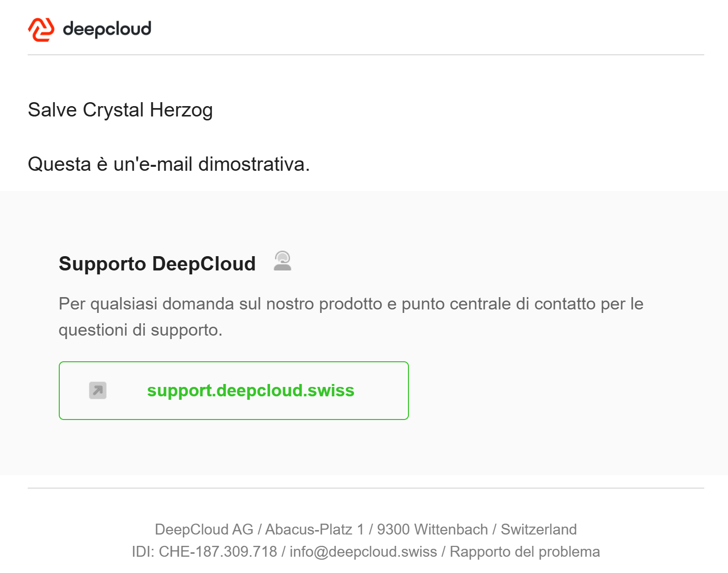Select the Salve Crystal Herzog greeting
This screenshot has height=573, width=728.
pyautogui.click(x=120, y=110)
